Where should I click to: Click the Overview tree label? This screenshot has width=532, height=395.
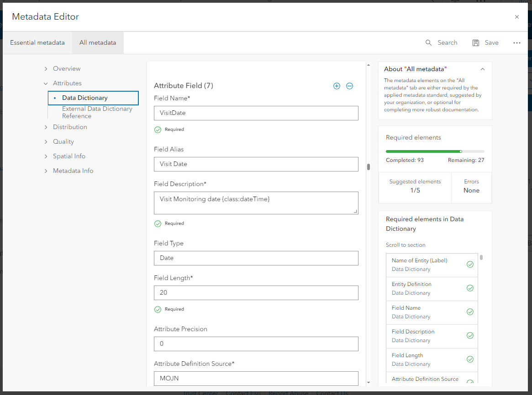67,69
